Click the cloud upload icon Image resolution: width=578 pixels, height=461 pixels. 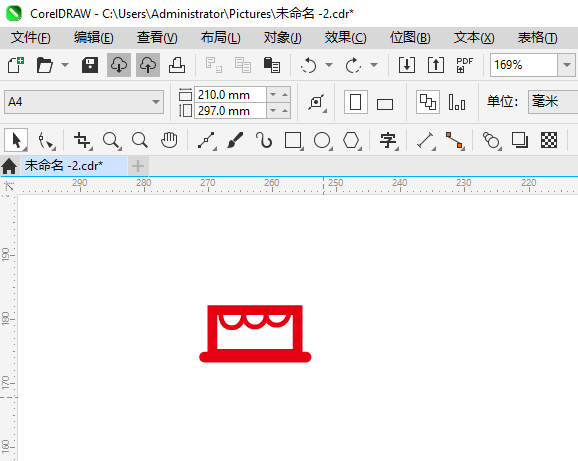[148, 65]
